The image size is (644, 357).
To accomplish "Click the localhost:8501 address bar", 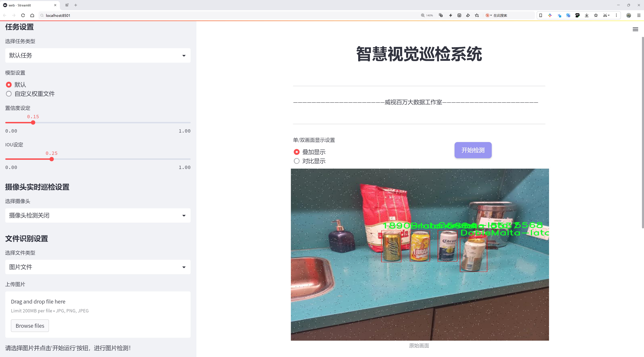I will 225,15.
